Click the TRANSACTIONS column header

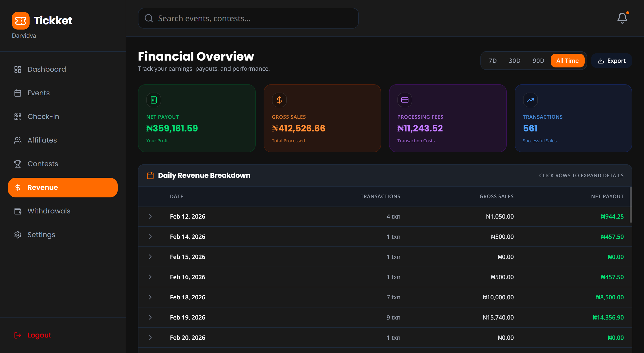(380, 196)
